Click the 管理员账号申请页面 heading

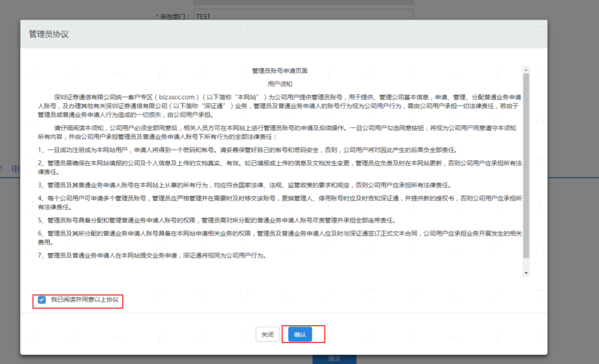click(x=280, y=71)
